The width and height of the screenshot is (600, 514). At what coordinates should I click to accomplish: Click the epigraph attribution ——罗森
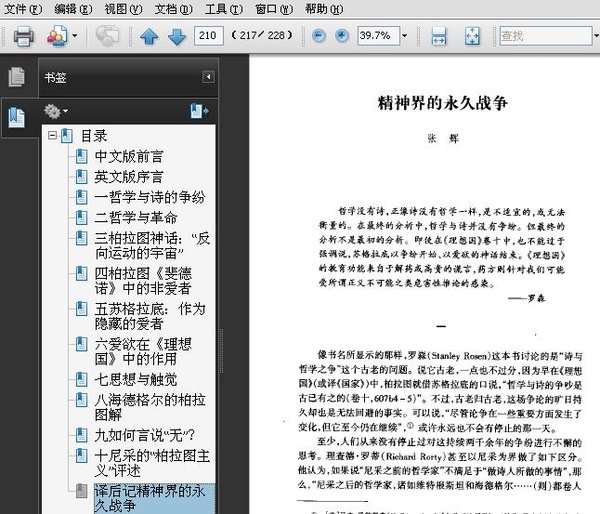point(527,298)
